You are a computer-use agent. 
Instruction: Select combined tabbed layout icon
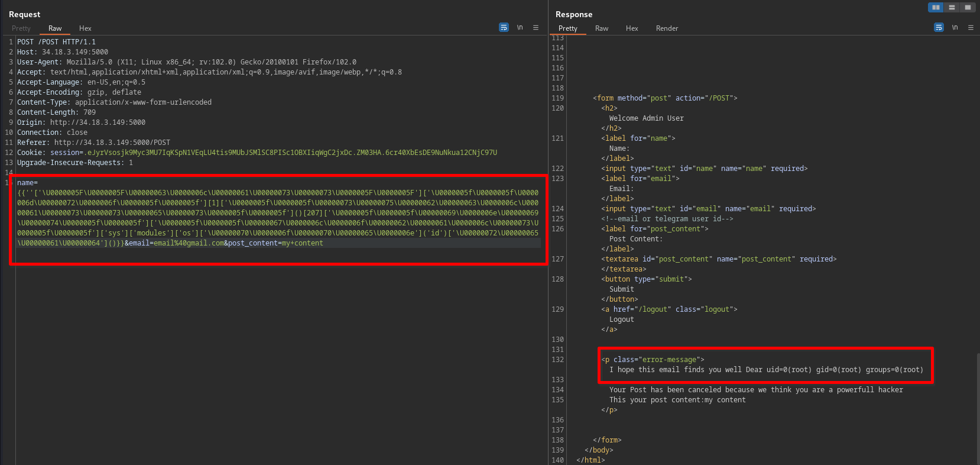coord(968,7)
